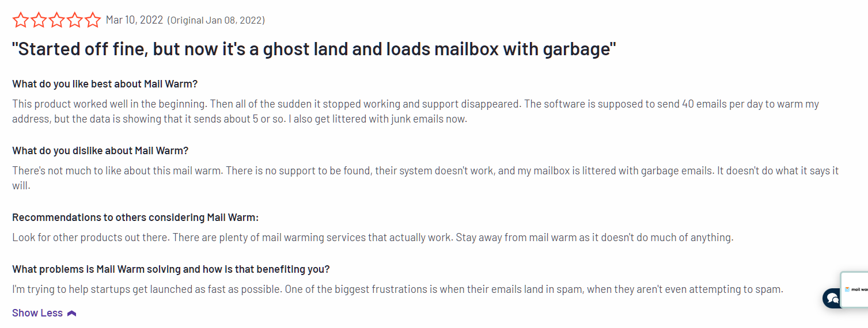Open the chat bubble widget
Screen dimensions: 868x328
831,298
